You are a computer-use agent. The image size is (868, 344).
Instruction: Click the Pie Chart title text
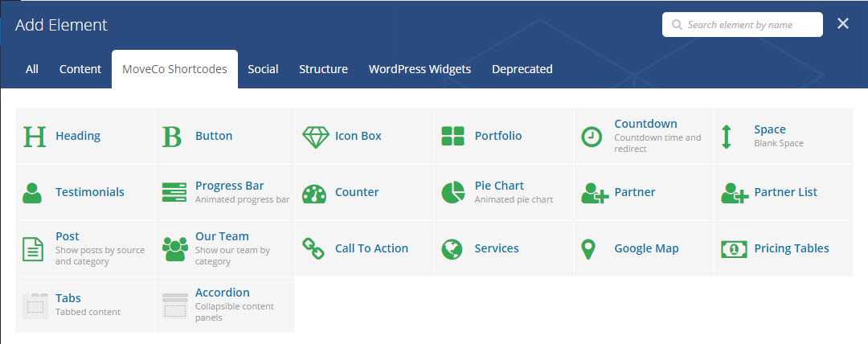tap(499, 186)
